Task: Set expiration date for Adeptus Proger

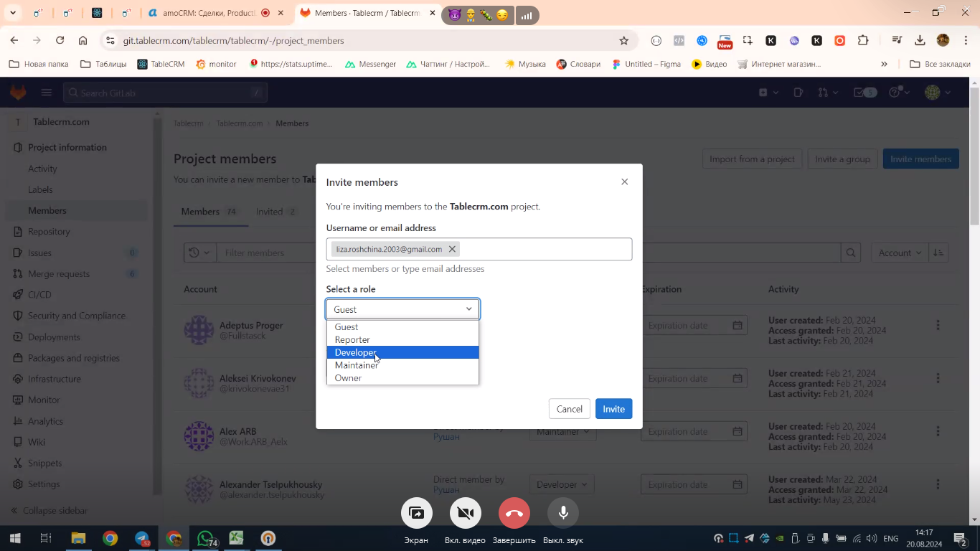Action: point(694,325)
